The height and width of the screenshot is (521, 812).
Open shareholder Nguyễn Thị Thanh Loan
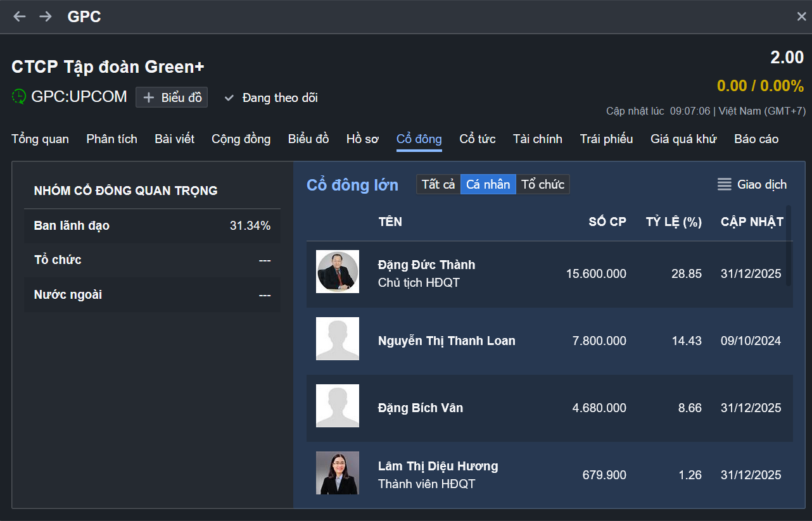coord(447,341)
